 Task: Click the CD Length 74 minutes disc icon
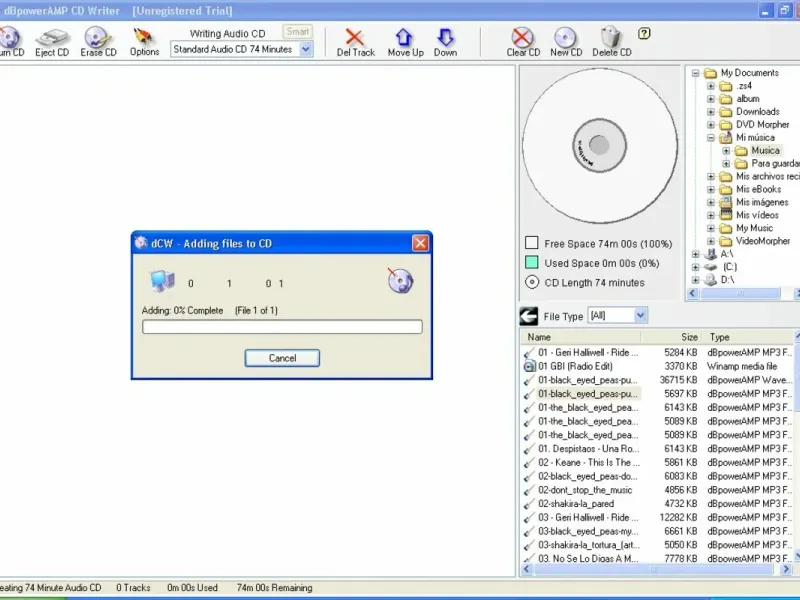coord(532,282)
